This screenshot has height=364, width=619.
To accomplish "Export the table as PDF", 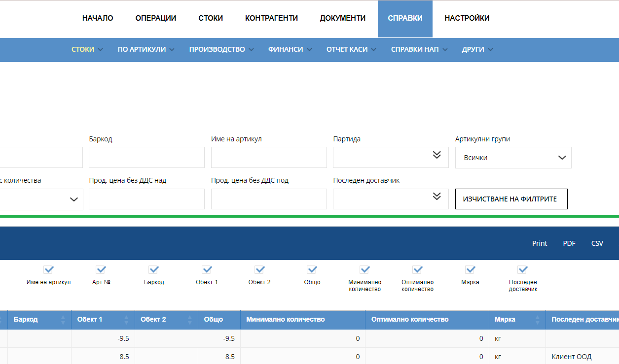I will 569,243.
